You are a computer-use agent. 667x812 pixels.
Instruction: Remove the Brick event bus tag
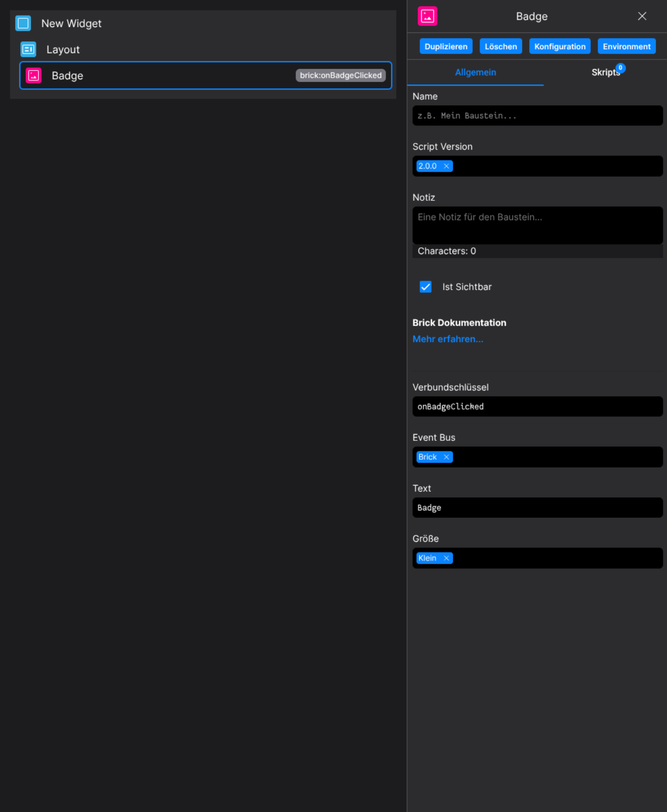click(446, 457)
